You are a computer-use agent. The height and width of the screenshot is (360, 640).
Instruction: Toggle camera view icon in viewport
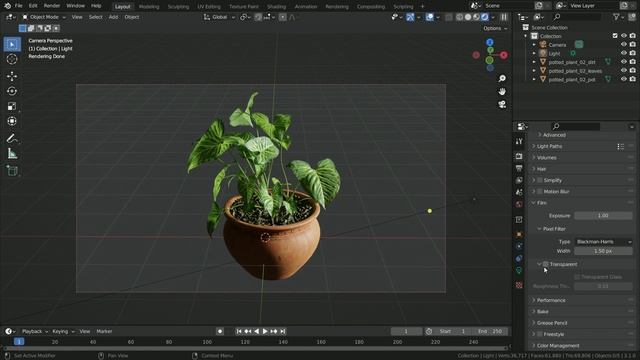[502, 104]
